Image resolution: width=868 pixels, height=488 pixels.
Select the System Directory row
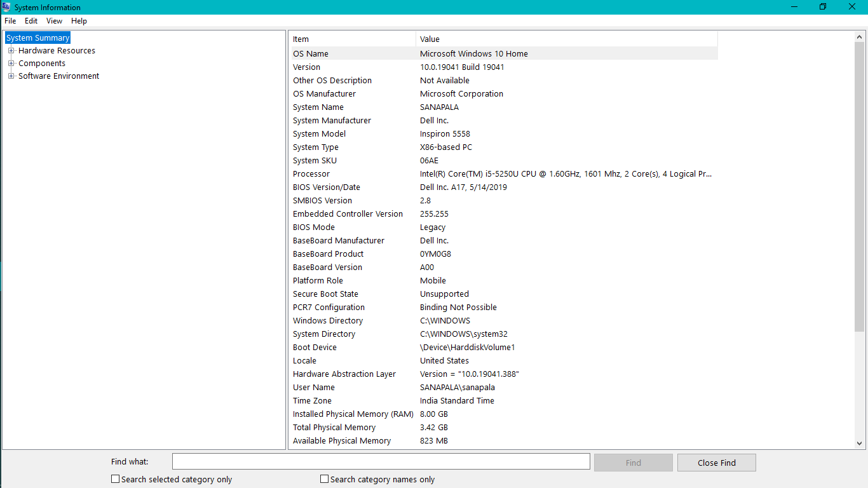(x=505, y=334)
